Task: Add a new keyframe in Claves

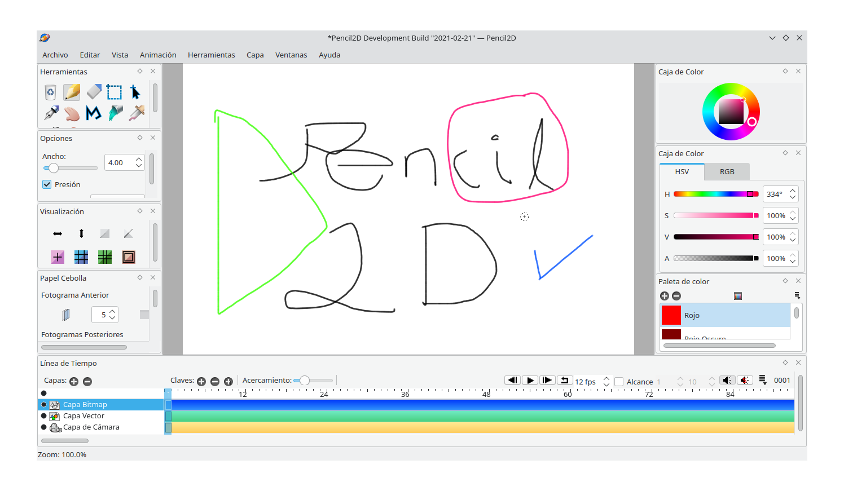Action: tap(201, 382)
